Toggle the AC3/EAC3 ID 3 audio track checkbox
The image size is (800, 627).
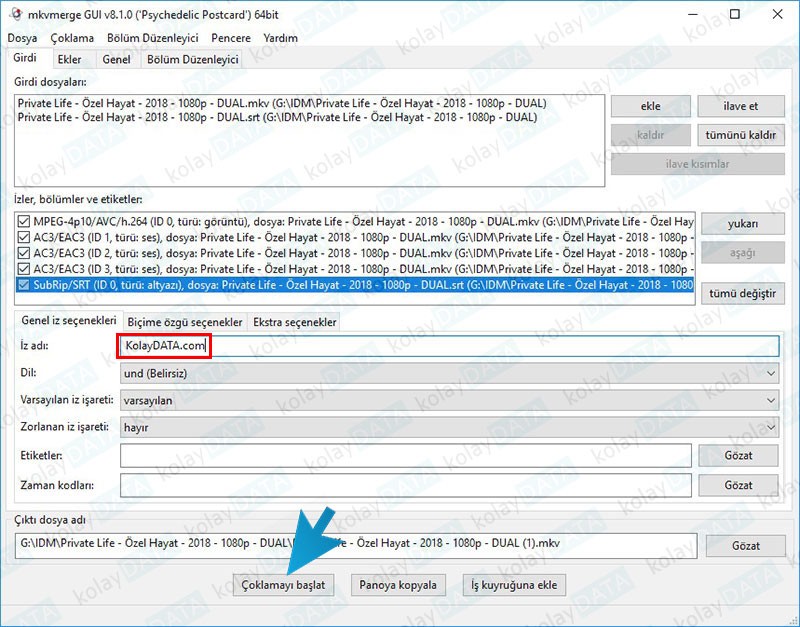pyautogui.click(x=24, y=269)
